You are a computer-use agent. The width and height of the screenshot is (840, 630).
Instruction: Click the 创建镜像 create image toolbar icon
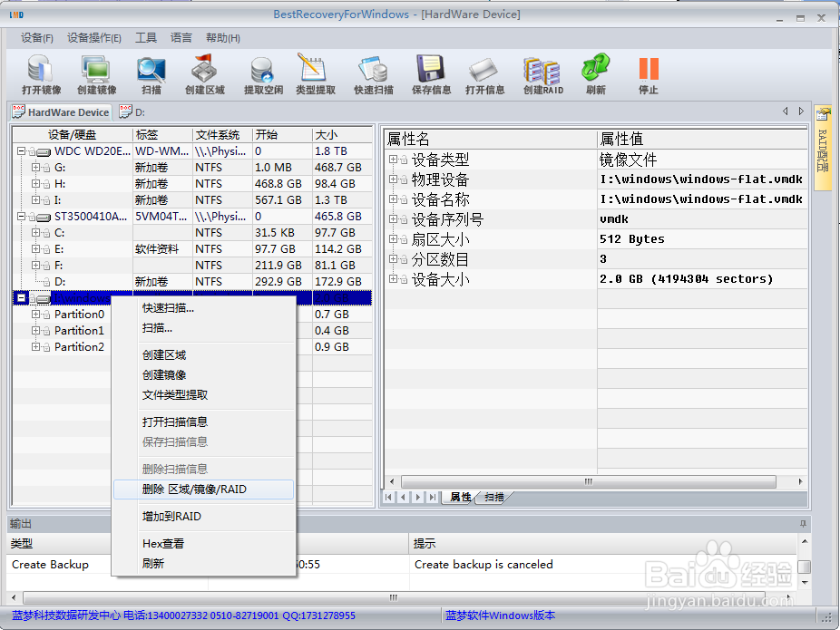(x=96, y=73)
